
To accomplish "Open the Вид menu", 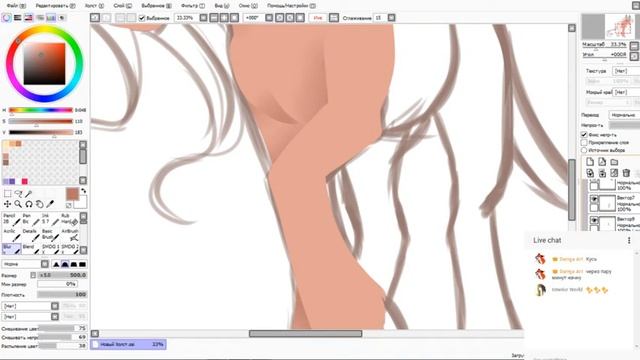I will click(x=222, y=6).
